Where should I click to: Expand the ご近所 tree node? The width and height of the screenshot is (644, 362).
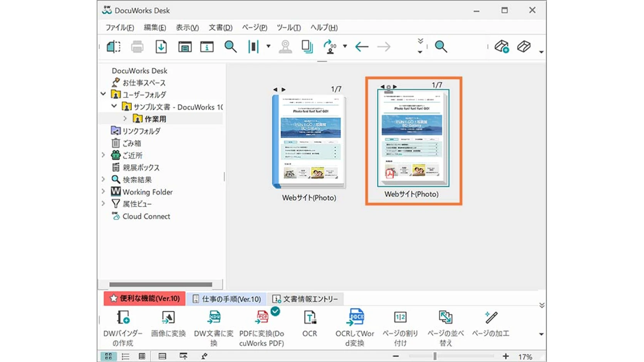click(103, 155)
